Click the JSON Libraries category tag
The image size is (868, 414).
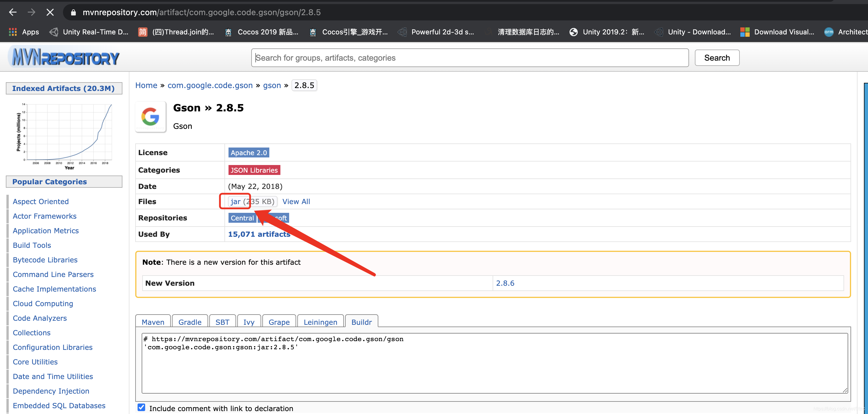pos(254,170)
